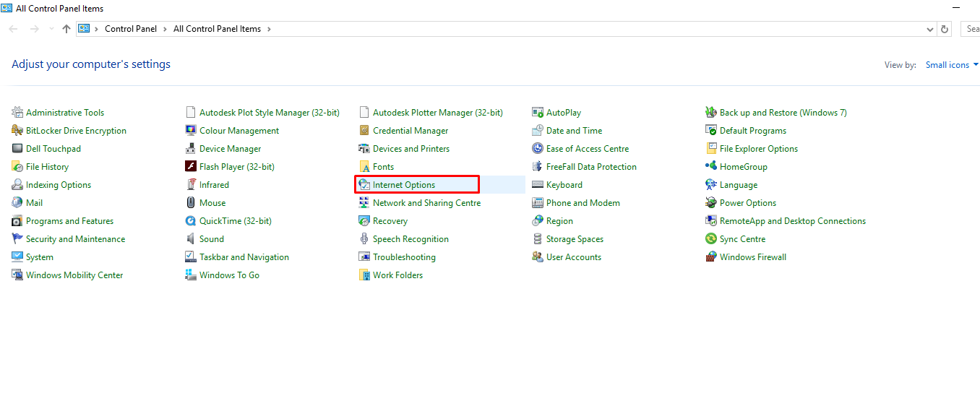This screenshot has width=980, height=414.
Task: Expand the View by Small icons dropdown
Action: pos(952,65)
